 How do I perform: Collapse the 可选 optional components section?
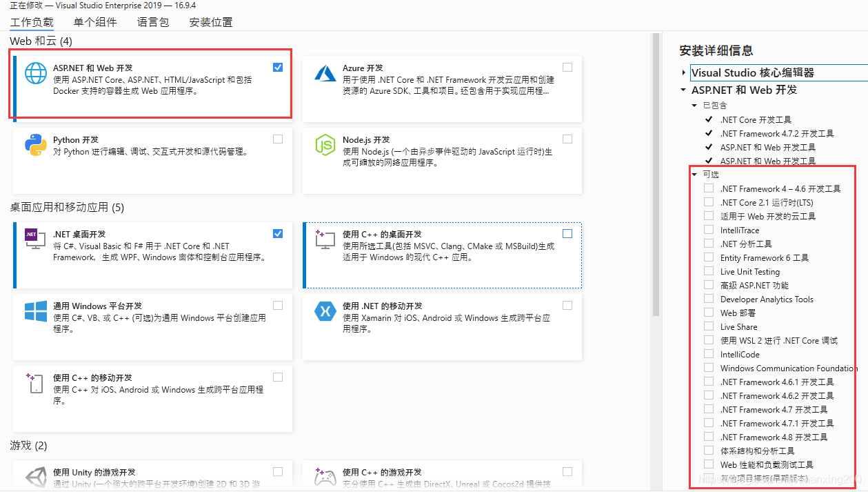coord(695,175)
